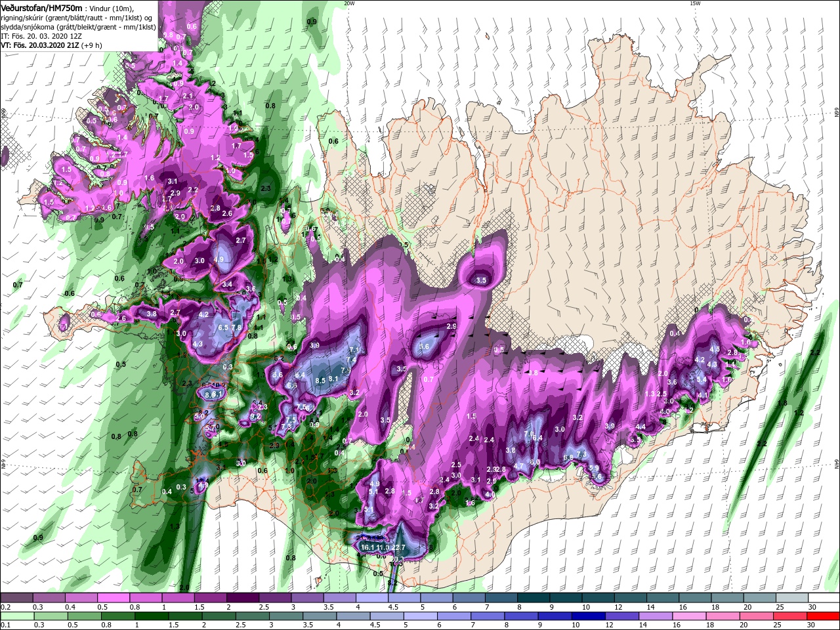Viewport: 840px width, 630px height.
Task: Click the top legend swatch between 25 and 30
Action: [791, 598]
